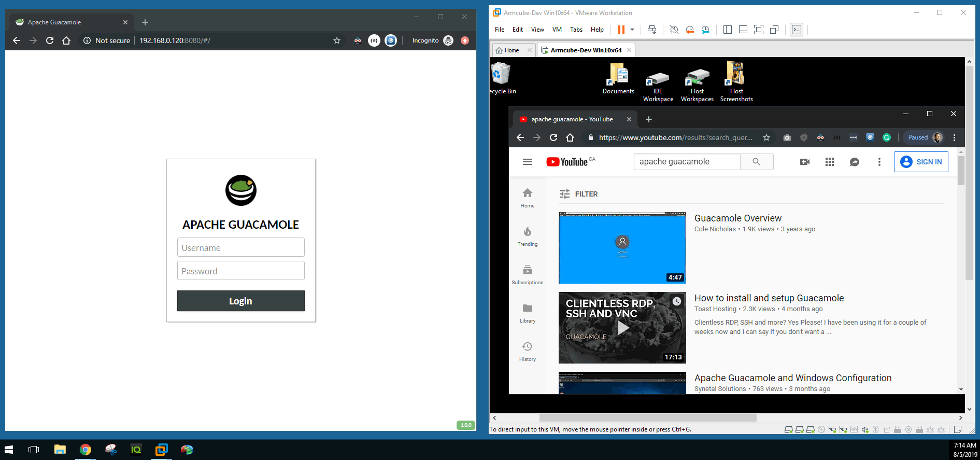
Task: Open the 17:13 Clientless RDP video thumbnail
Action: click(622, 328)
